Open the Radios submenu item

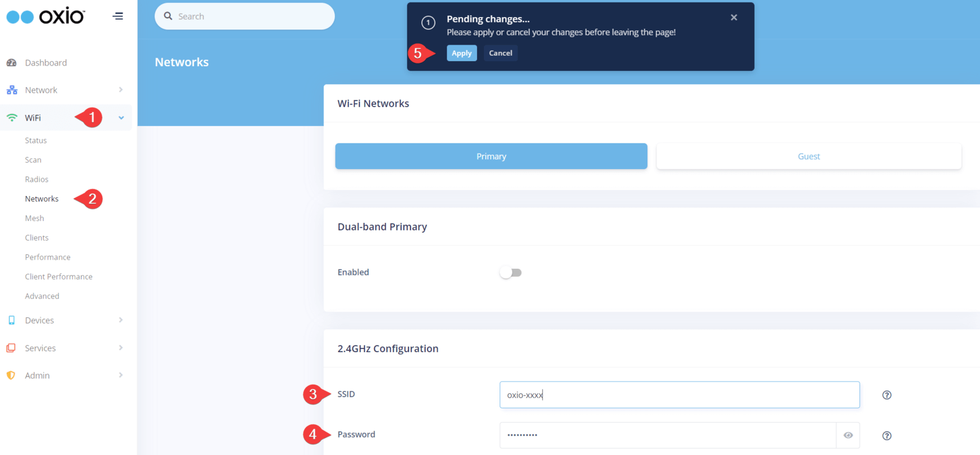pos(37,179)
